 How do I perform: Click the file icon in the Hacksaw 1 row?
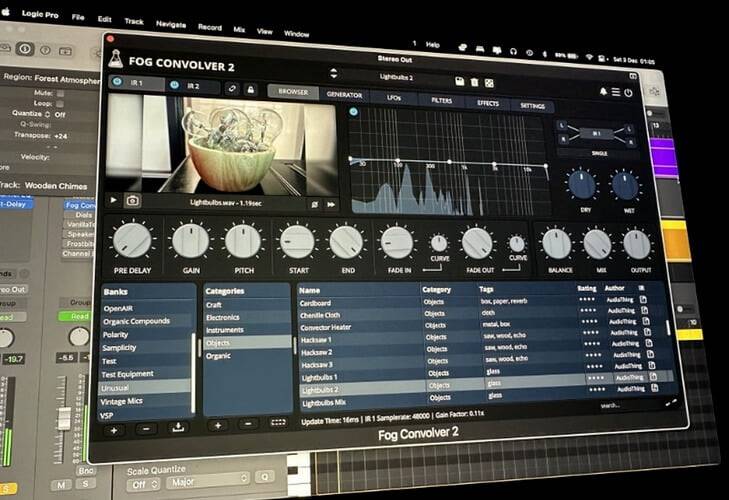(648, 332)
